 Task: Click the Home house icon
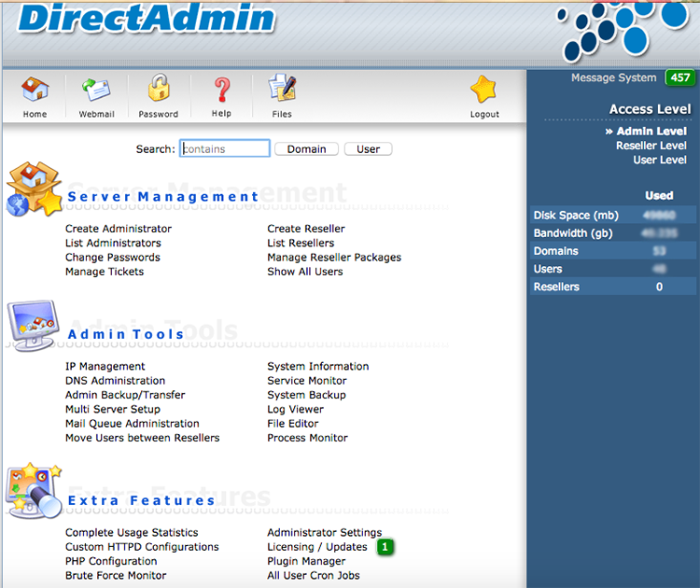click(35, 89)
